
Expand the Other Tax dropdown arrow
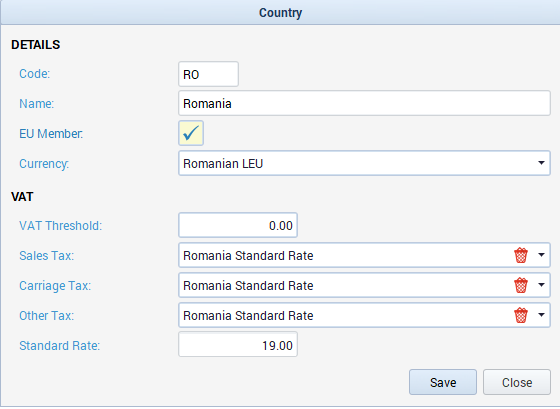coord(541,315)
